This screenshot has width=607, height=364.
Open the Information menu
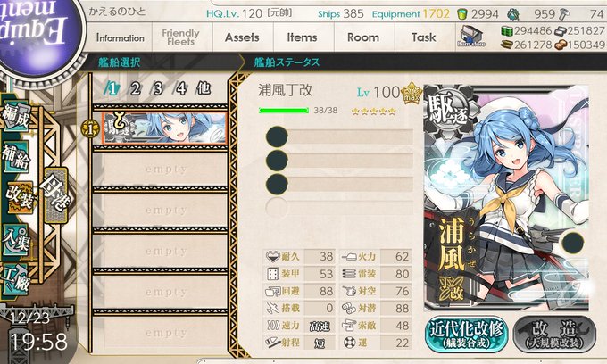[120, 37]
